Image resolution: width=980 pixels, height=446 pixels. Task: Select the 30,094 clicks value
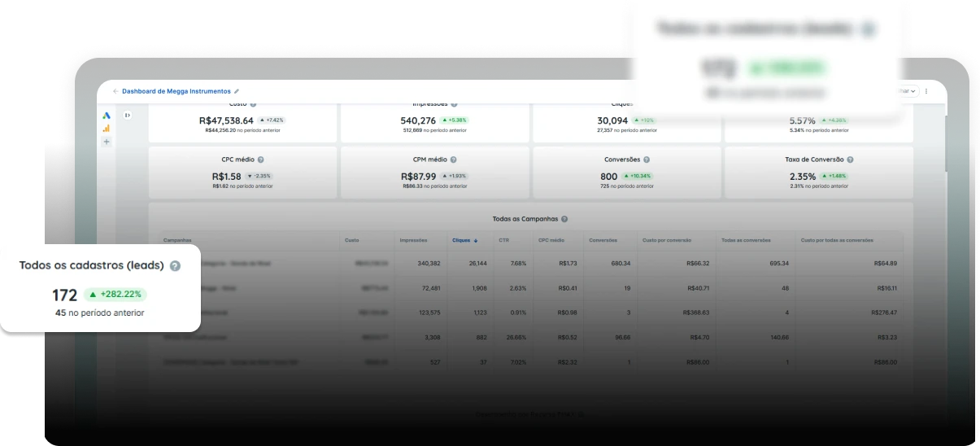click(x=612, y=120)
